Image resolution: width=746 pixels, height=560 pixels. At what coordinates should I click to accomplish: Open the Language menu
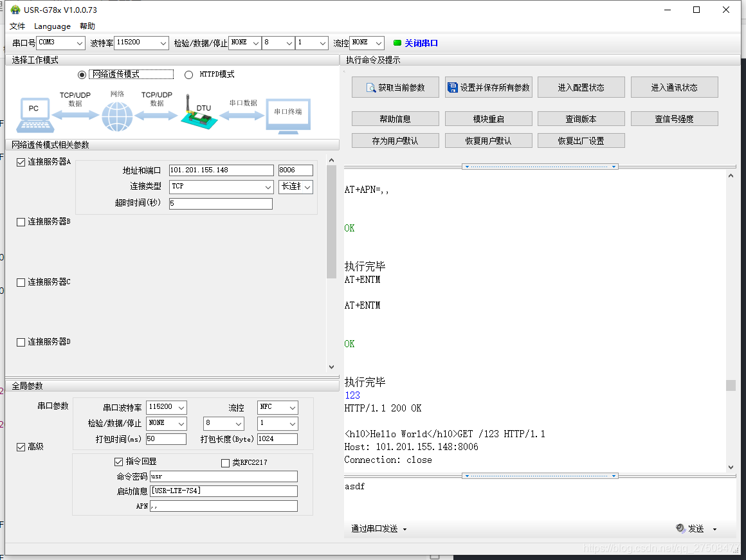click(x=52, y=26)
